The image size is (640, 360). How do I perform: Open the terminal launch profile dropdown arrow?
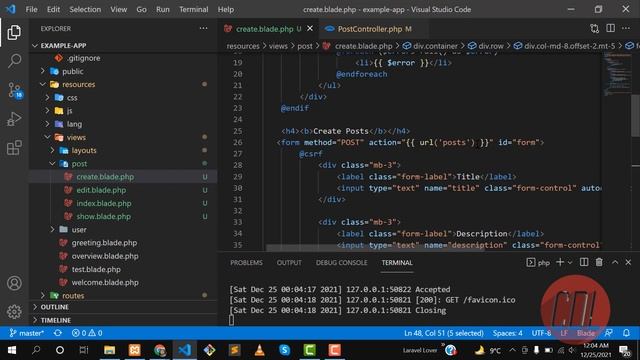570,262
